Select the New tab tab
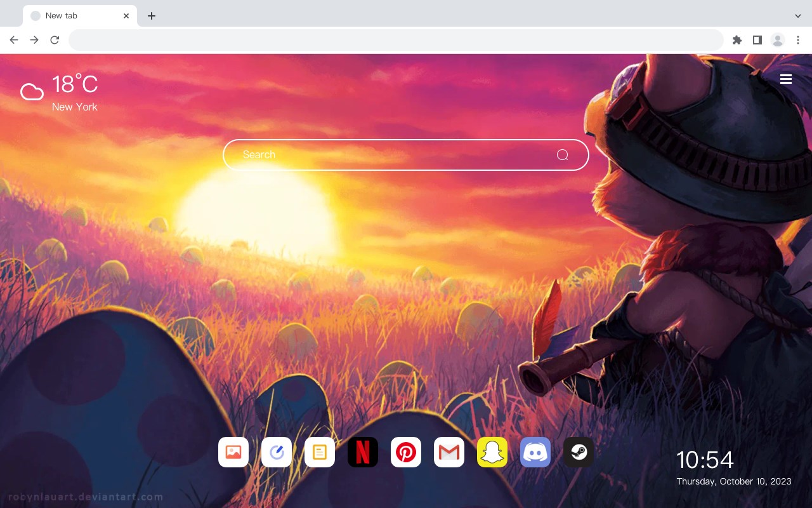 80,16
